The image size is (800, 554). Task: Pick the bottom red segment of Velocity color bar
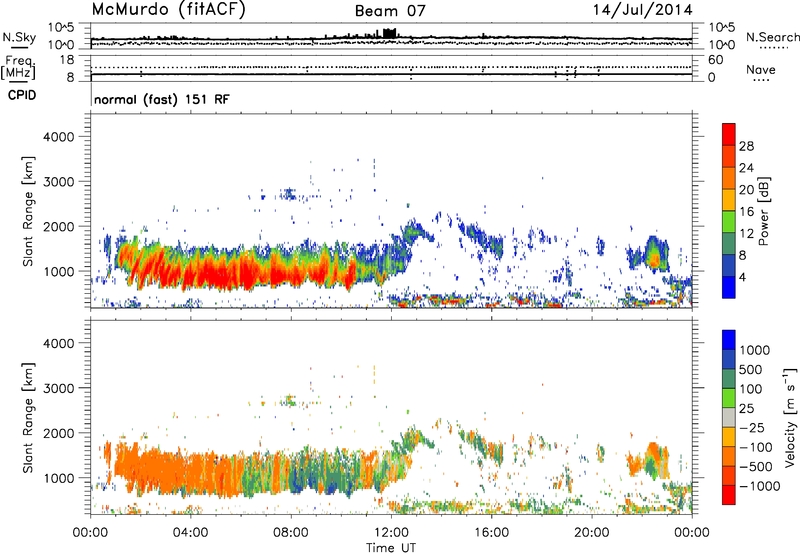729,495
